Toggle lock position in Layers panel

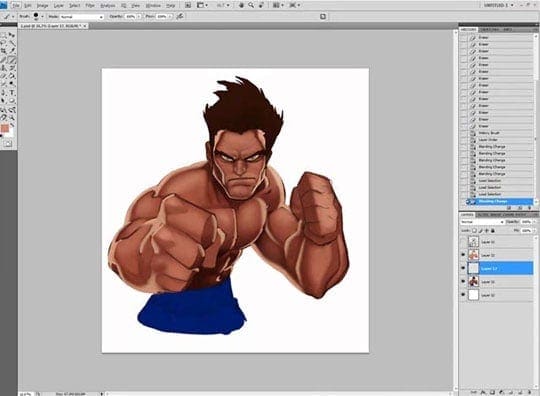pos(487,231)
